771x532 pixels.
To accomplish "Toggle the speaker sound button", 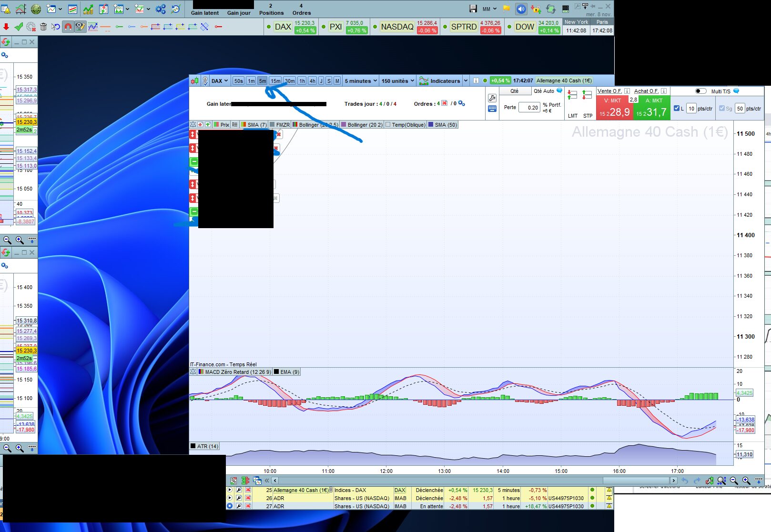I will point(521,9).
